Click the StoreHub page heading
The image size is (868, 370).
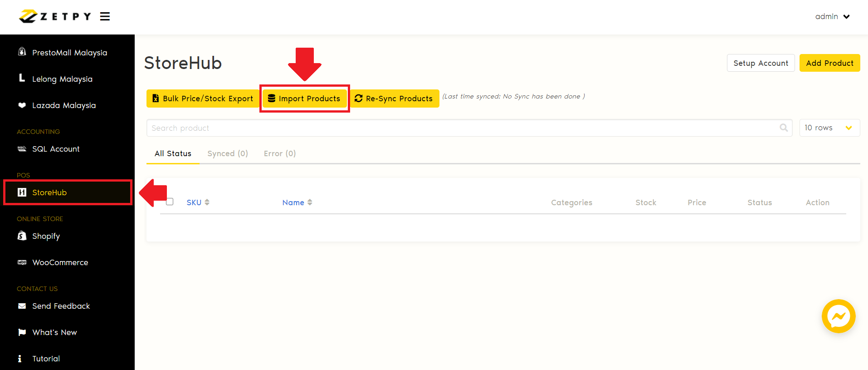tap(183, 63)
